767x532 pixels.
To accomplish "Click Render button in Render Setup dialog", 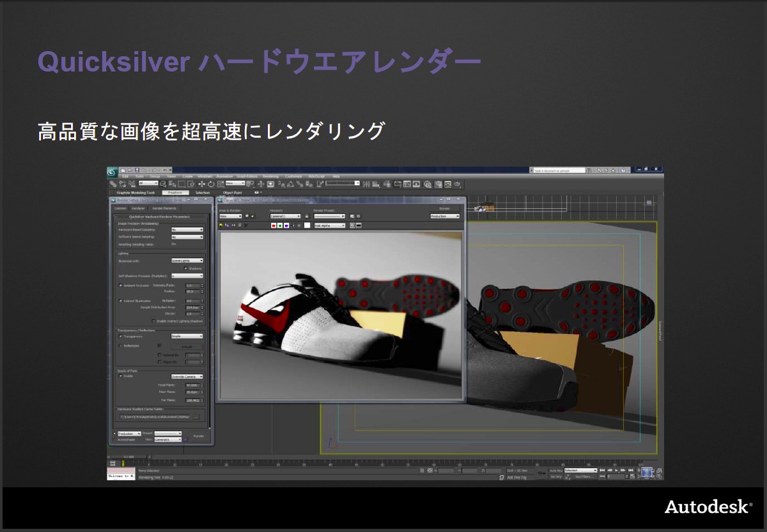I will [x=199, y=436].
